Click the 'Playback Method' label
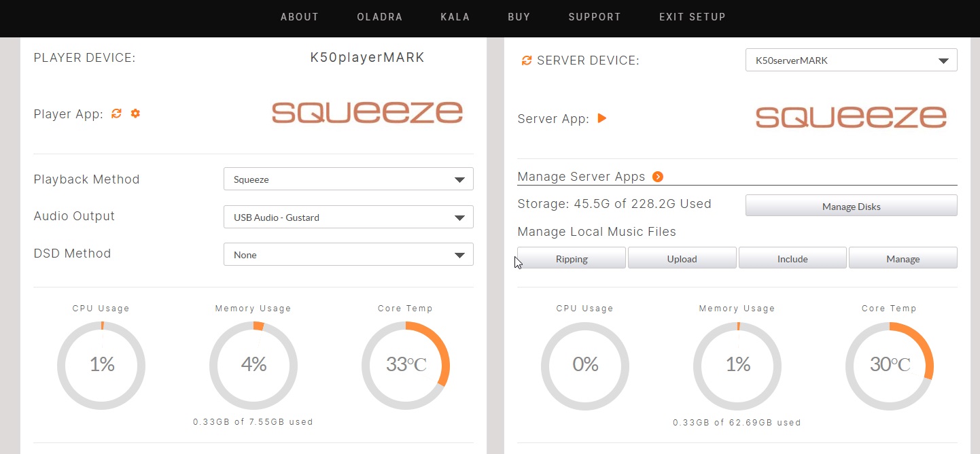The height and width of the screenshot is (454, 980). coord(86,179)
